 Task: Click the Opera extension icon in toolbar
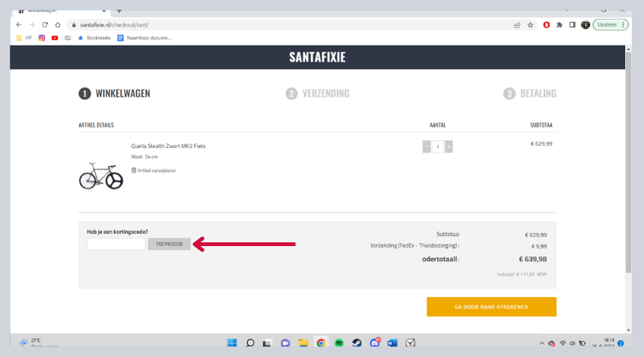[547, 24]
